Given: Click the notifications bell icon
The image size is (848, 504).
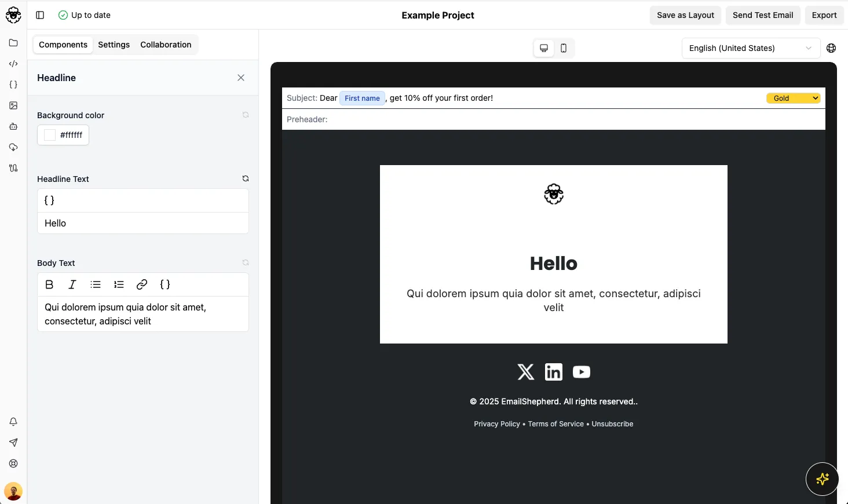Looking at the screenshot, I should (x=13, y=422).
